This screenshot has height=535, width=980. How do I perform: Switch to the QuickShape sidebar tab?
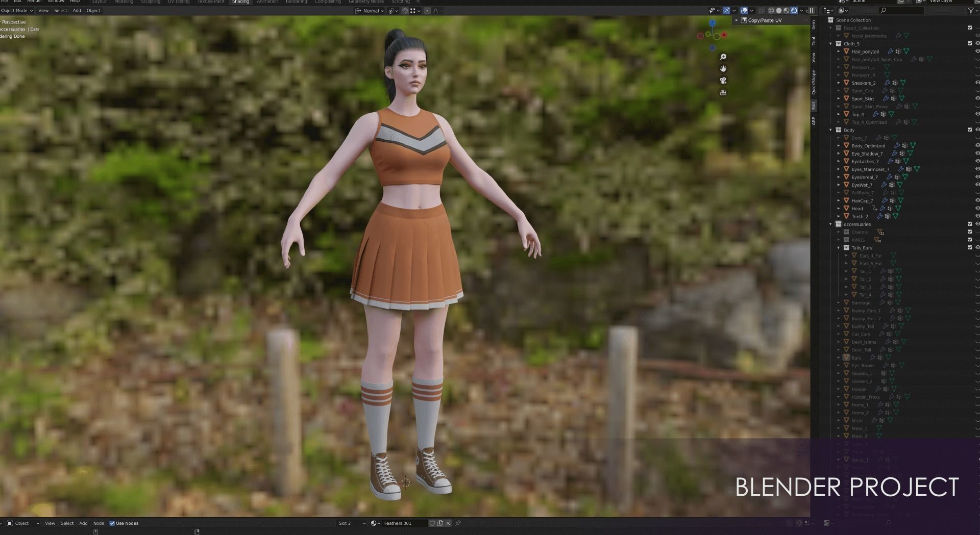(x=814, y=82)
